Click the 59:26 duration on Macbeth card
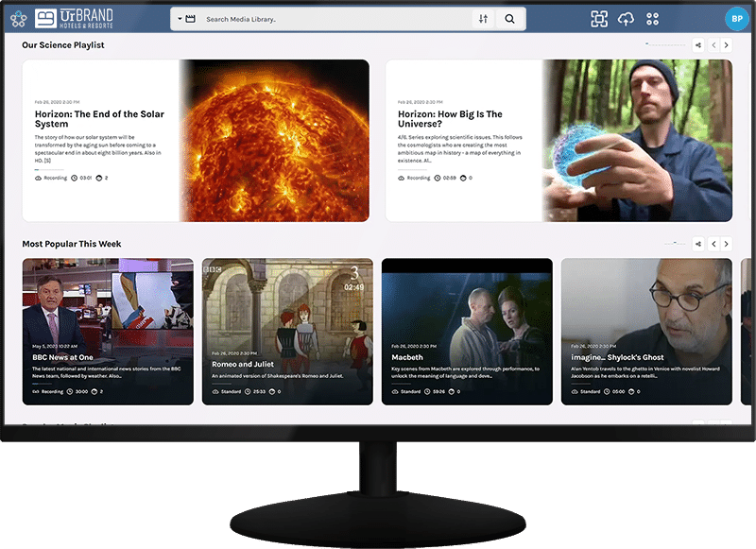This screenshot has height=549, width=756. click(435, 391)
